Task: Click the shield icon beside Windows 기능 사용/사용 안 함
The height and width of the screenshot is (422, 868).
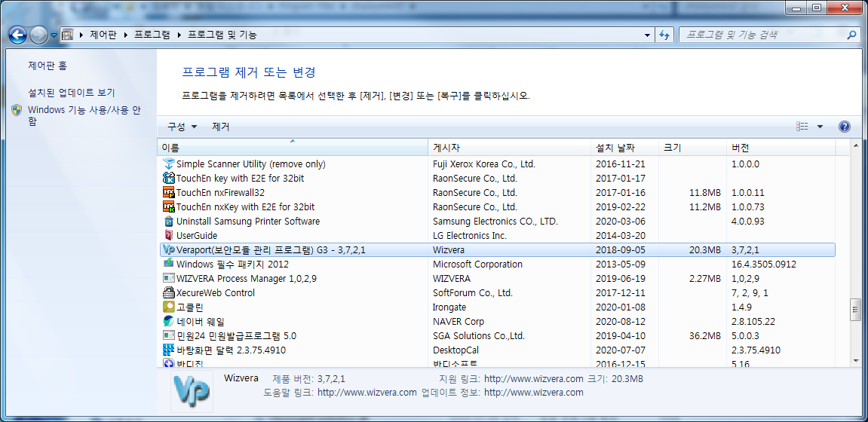Action: (17, 109)
